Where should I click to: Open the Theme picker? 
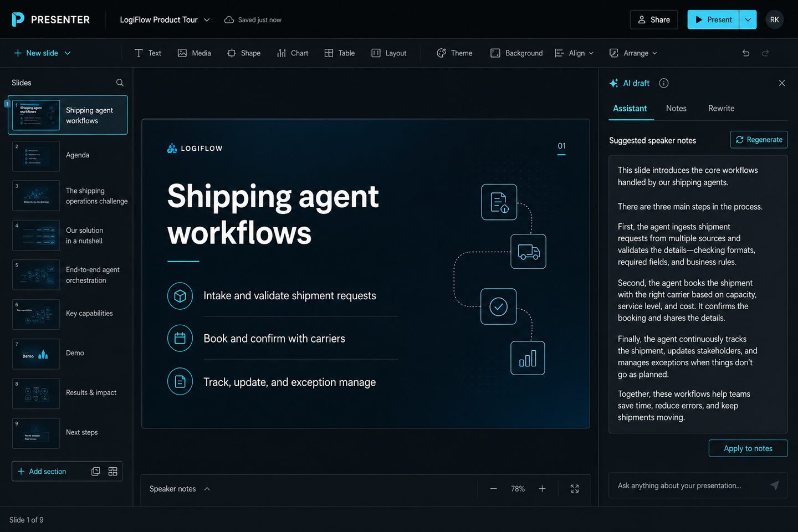454,53
